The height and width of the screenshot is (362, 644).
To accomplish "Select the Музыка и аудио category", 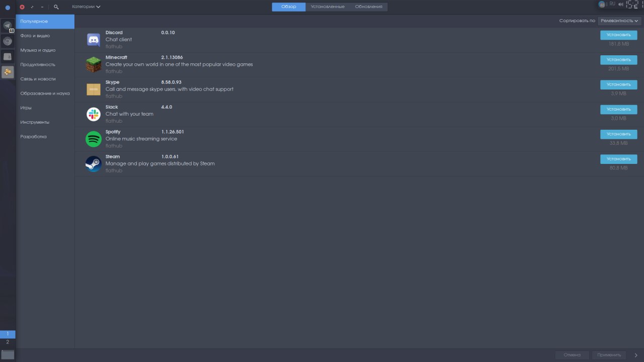I will click(x=45, y=50).
